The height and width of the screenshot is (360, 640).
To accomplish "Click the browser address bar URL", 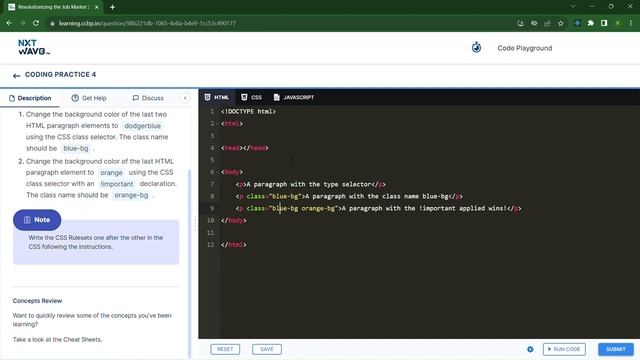I will (x=147, y=23).
